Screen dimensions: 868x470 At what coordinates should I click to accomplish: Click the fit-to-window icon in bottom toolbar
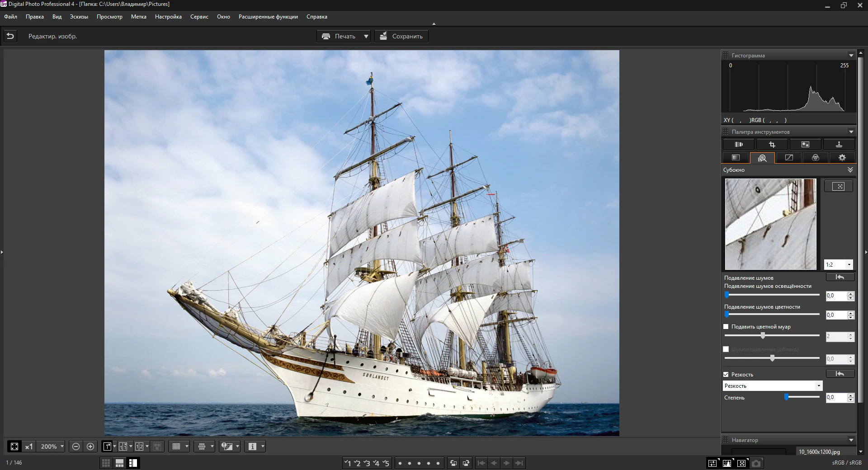pos(15,446)
